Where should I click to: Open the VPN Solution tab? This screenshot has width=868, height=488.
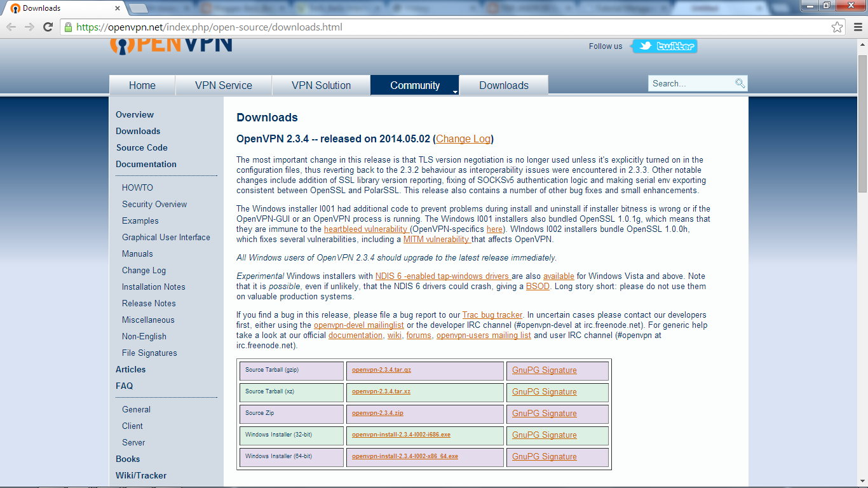tap(322, 85)
